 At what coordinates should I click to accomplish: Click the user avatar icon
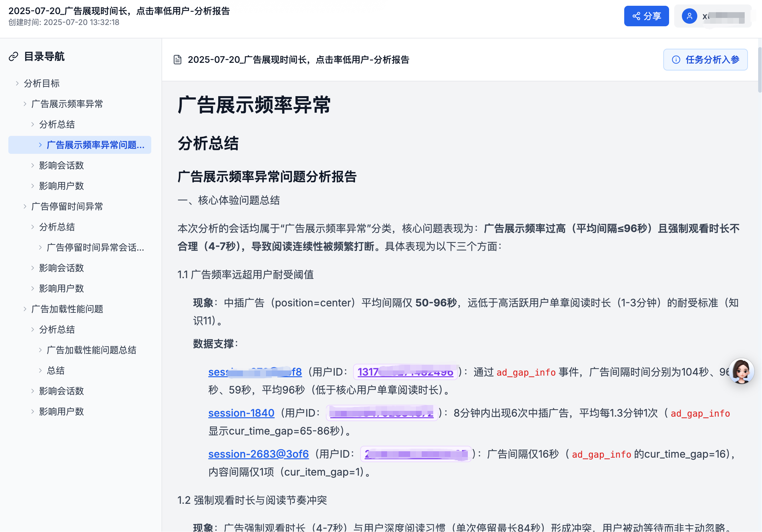coord(689,16)
